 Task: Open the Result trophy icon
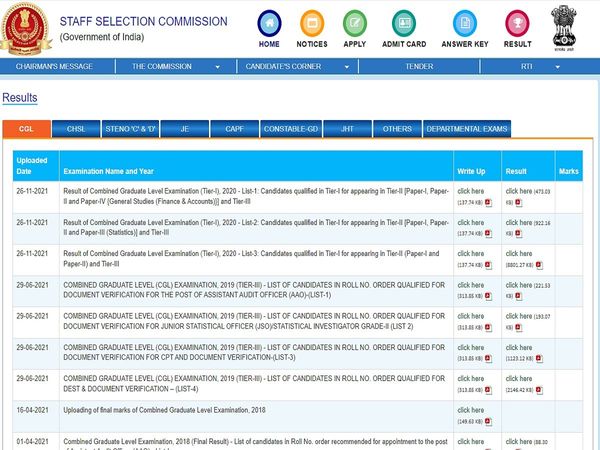coord(517,23)
